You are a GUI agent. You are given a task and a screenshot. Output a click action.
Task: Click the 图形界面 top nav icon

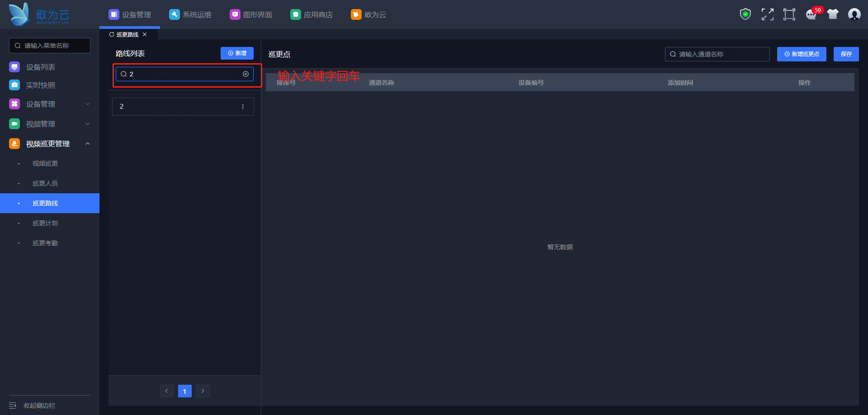pos(235,14)
